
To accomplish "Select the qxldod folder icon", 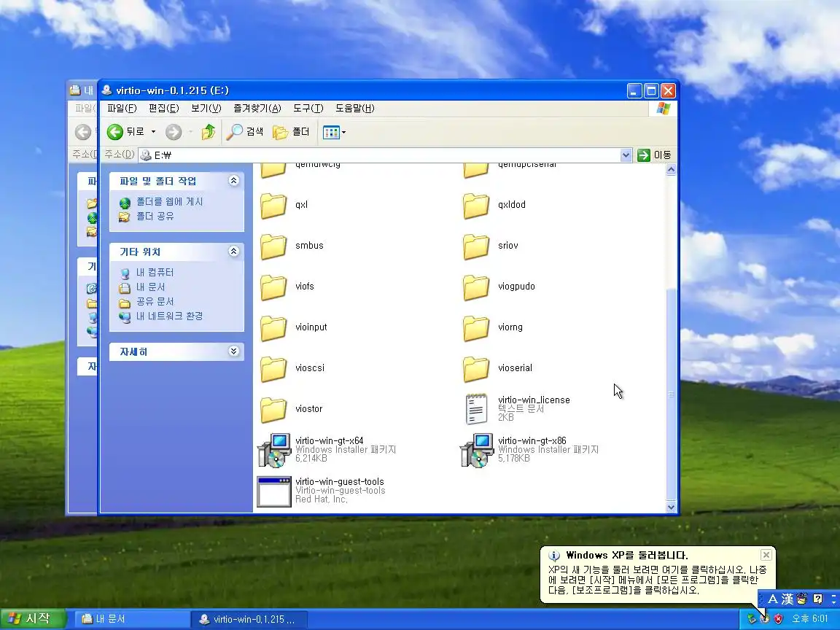I will tap(475, 206).
